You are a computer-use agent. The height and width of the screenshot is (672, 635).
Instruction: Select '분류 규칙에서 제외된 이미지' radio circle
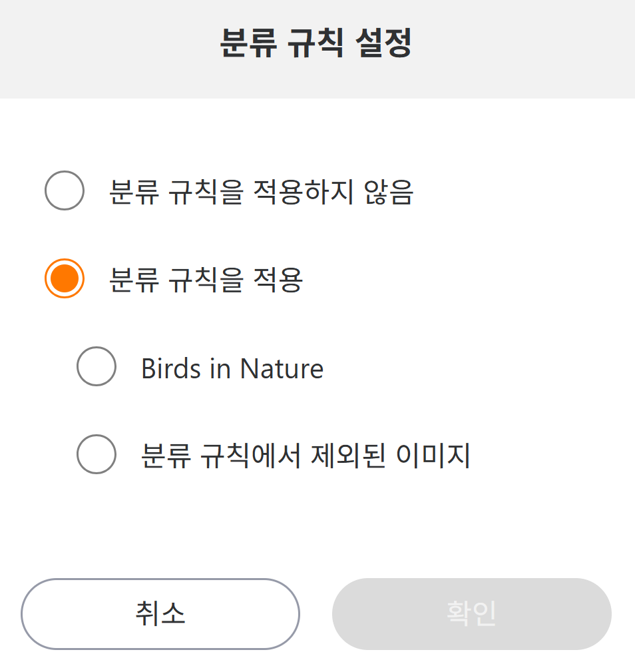tap(97, 454)
